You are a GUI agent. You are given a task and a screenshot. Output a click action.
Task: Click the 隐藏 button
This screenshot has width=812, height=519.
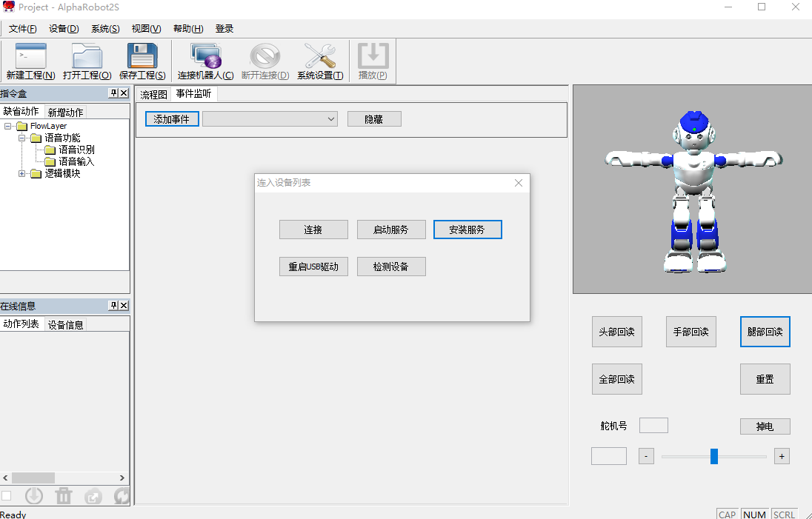click(374, 119)
